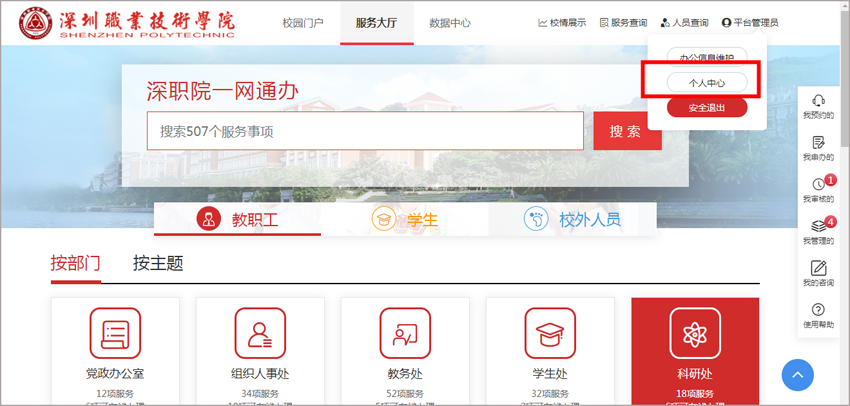Click 我审核的 clock icon

pyautogui.click(x=818, y=185)
